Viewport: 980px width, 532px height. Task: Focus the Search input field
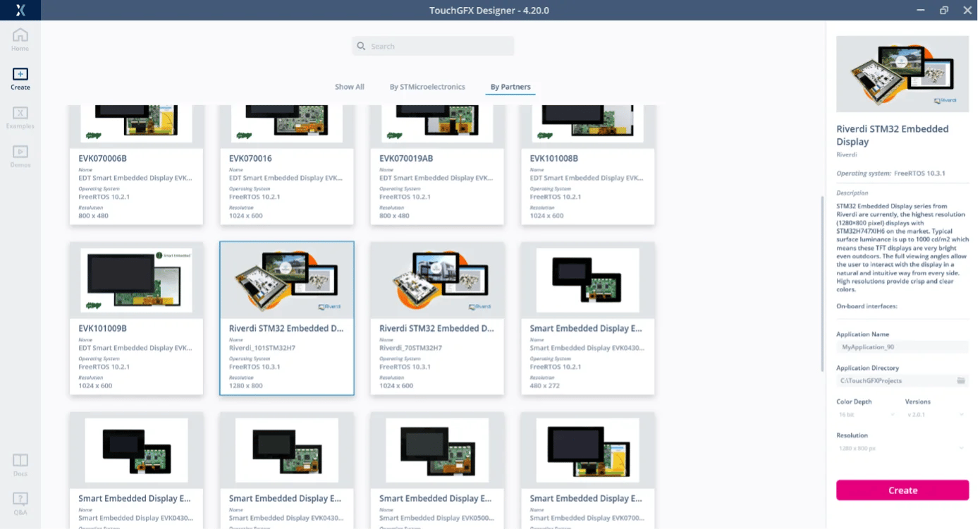(x=433, y=47)
